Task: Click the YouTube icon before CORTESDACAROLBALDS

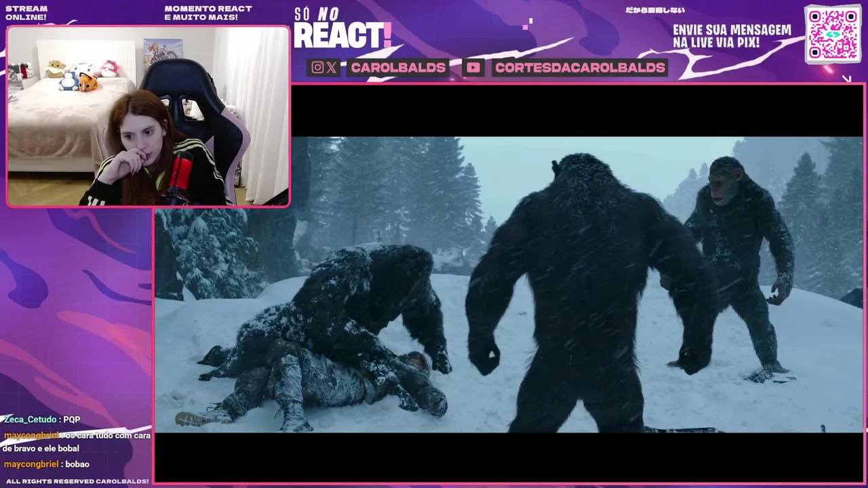Action: pos(473,67)
